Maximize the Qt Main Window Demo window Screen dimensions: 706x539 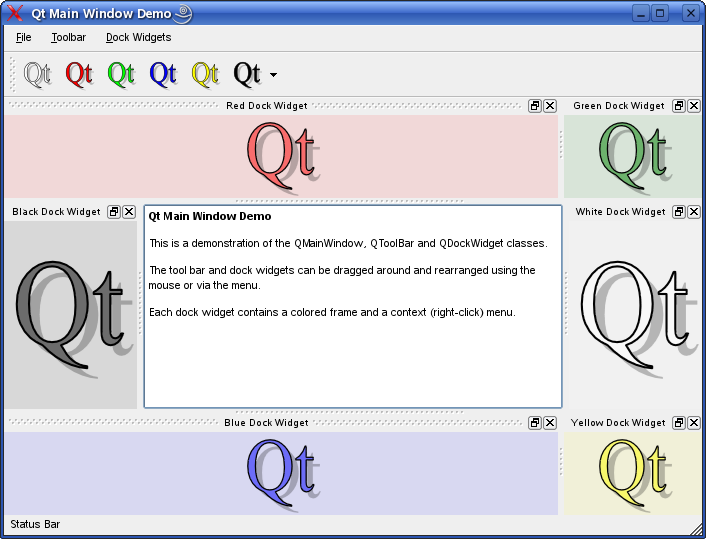pyautogui.click(x=660, y=14)
